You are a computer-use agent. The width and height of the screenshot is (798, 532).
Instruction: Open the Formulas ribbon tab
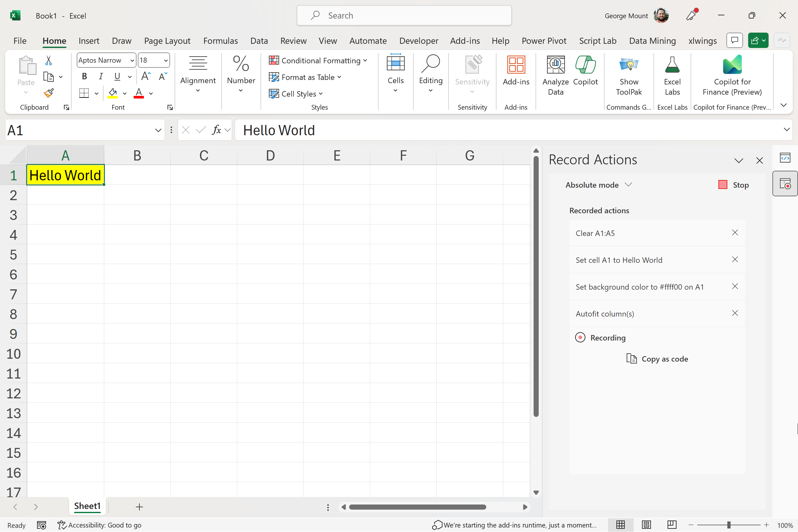[220, 41]
